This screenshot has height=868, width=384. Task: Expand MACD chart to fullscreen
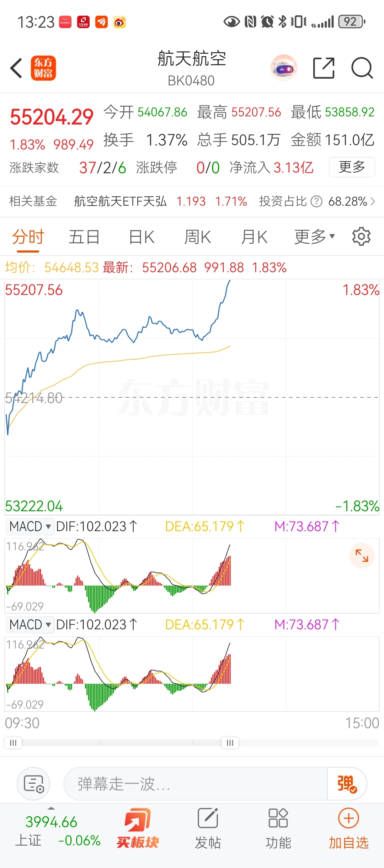point(362,555)
